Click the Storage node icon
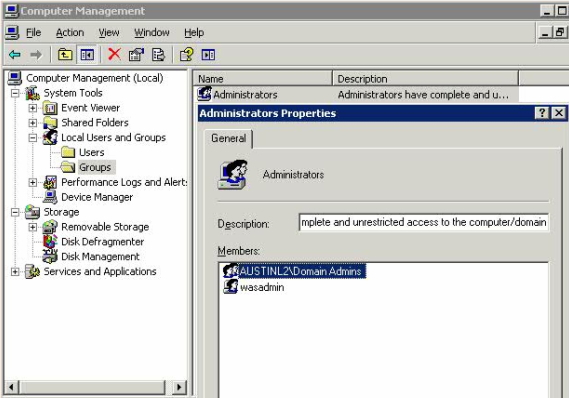Image resolution: width=569 pixels, height=398 pixels. (32, 212)
